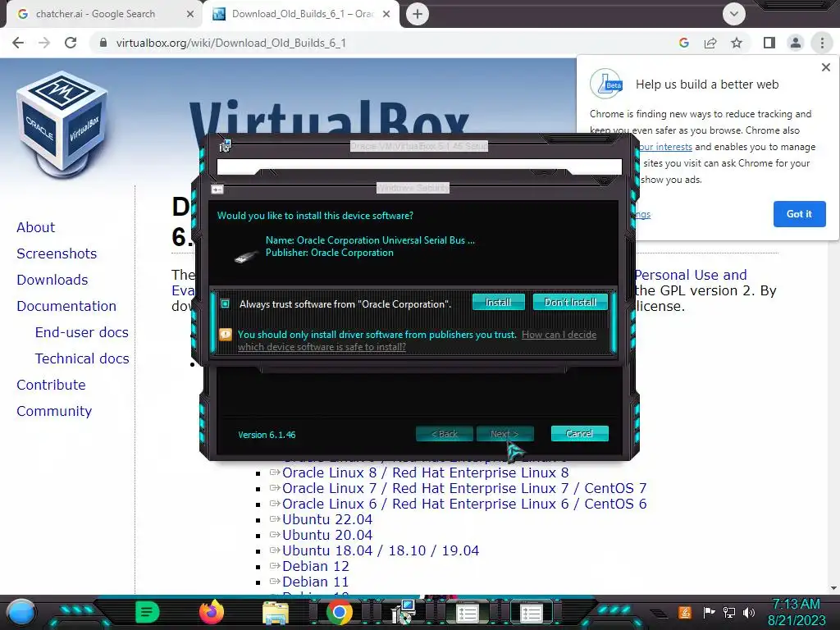Click the site lock icon in address bar
Viewport: 840px width, 630px height.
click(103, 43)
